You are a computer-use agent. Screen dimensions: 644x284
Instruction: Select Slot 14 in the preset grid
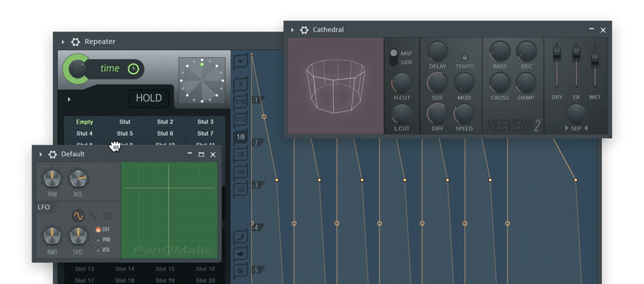click(125, 269)
